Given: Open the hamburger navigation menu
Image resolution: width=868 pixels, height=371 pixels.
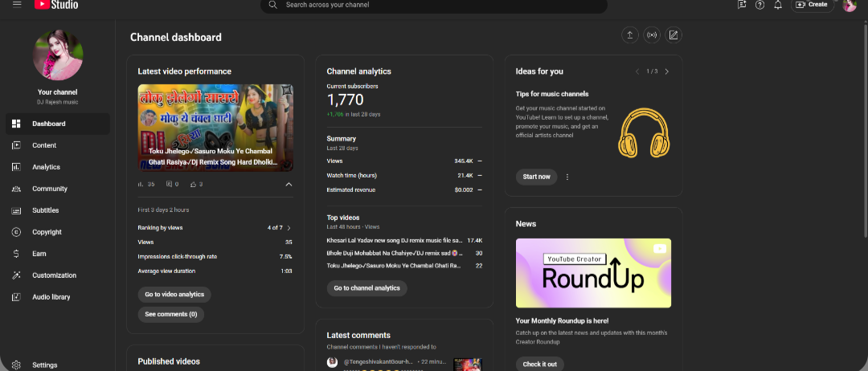Looking at the screenshot, I should [x=17, y=5].
